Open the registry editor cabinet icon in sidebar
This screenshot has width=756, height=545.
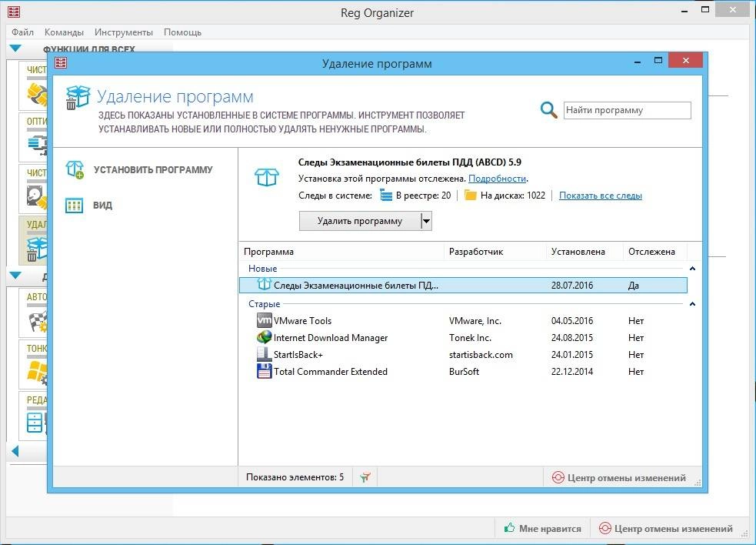pos(37,423)
